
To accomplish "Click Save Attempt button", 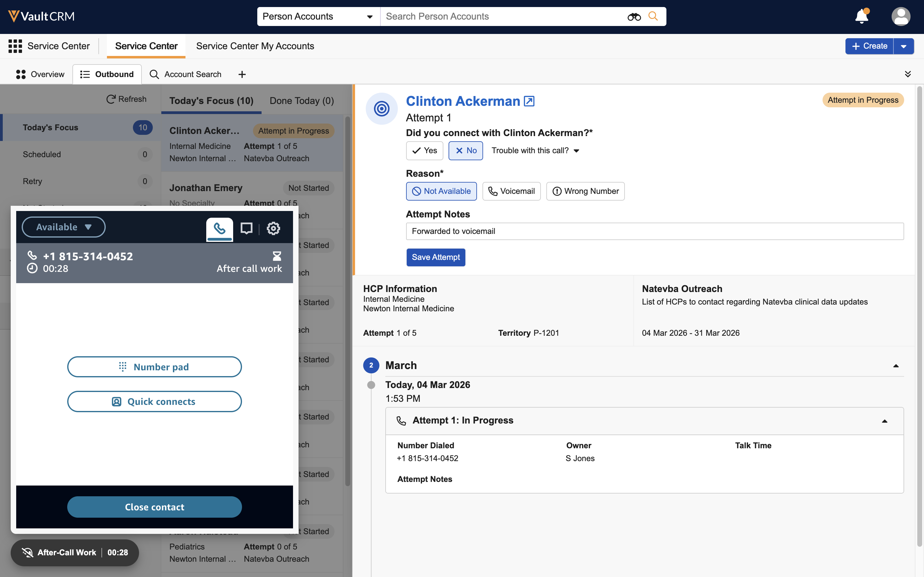I will pyautogui.click(x=435, y=257).
